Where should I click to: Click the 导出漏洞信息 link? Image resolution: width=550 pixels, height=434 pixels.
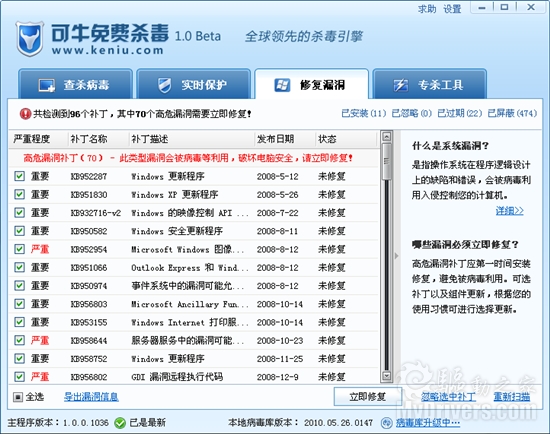(91, 397)
